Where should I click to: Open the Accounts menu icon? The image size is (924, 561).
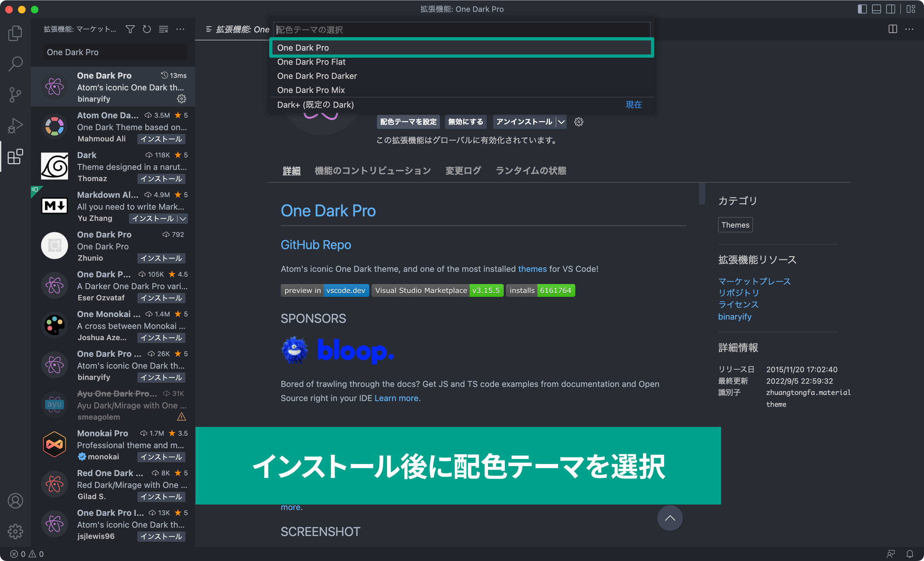click(x=15, y=500)
